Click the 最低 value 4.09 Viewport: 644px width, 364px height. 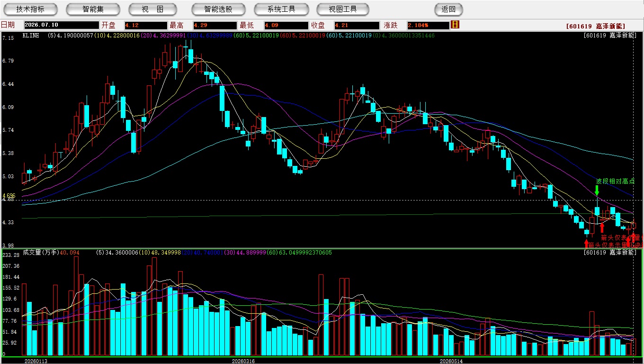coord(286,25)
